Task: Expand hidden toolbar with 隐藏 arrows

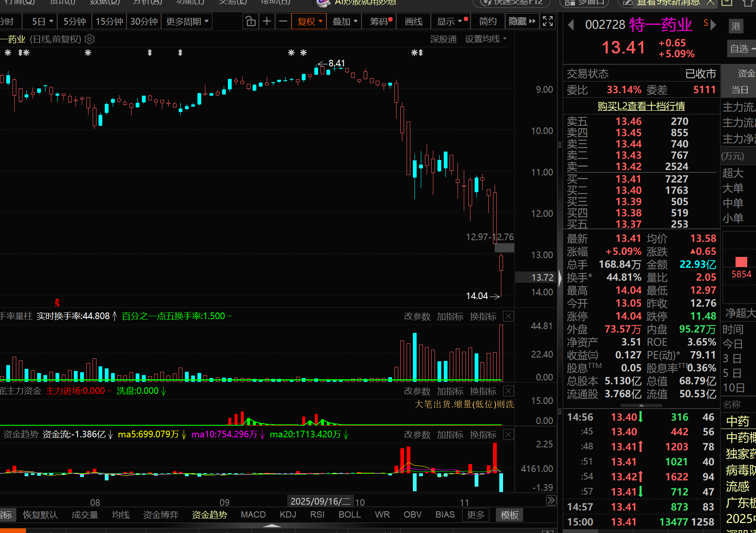Action: click(x=522, y=21)
